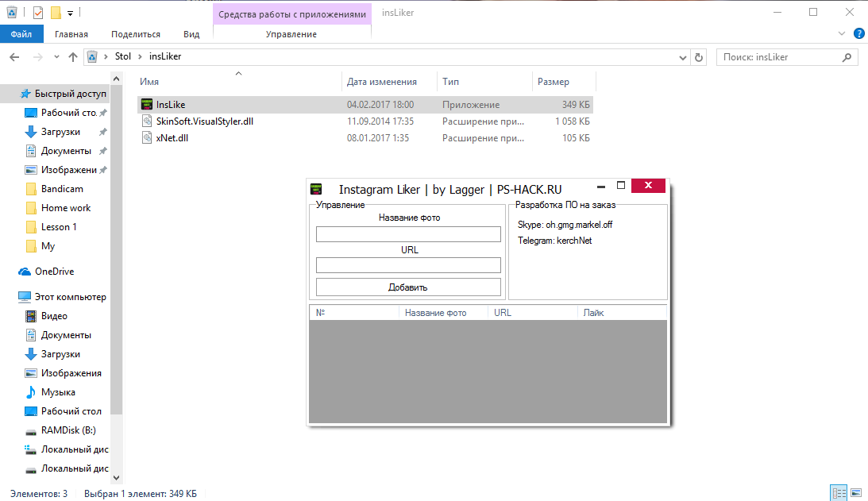The height and width of the screenshot is (501, 868).
Task: Click the Добавить button
Action: [408, 287]
